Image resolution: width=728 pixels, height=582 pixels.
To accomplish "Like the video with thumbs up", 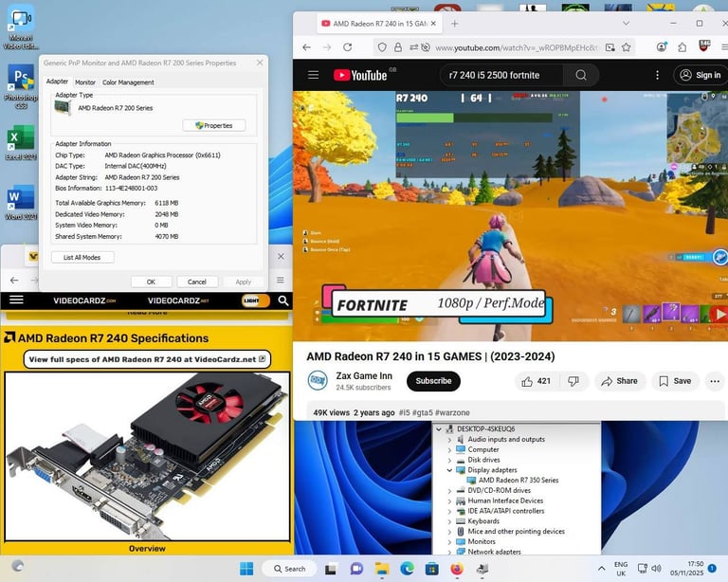I will click(537, 381).
